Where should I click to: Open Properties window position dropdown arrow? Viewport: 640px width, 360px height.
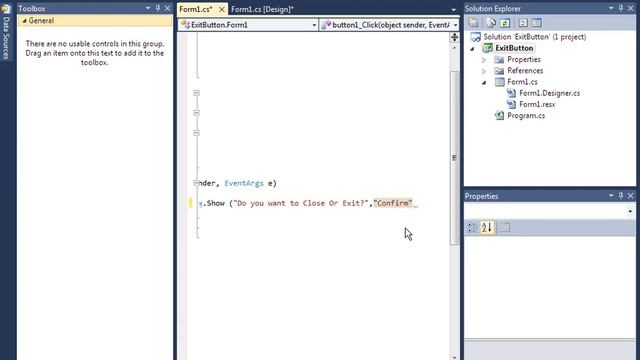point(611,196)
